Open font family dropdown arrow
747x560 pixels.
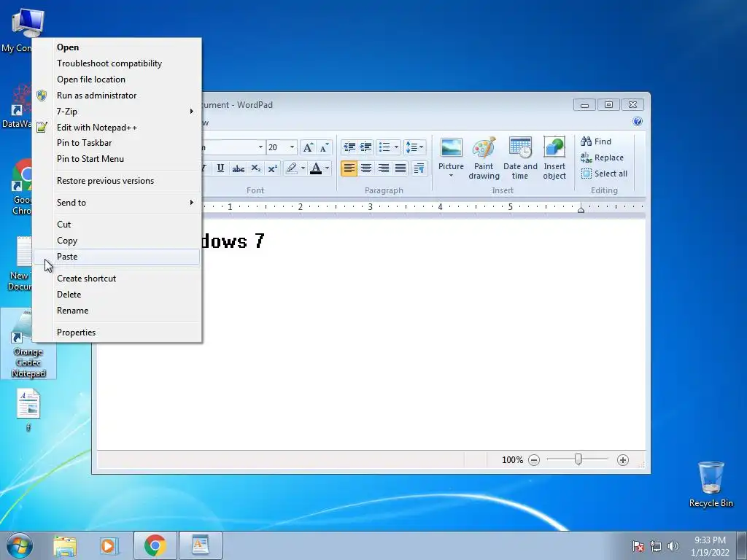point(260,147)
